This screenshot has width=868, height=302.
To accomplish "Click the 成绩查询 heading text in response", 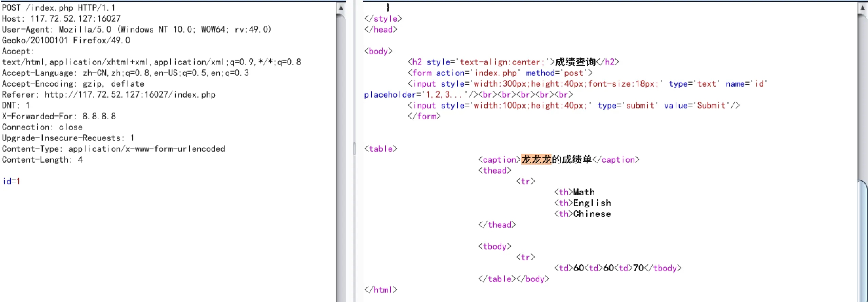I will pos(575,62).
